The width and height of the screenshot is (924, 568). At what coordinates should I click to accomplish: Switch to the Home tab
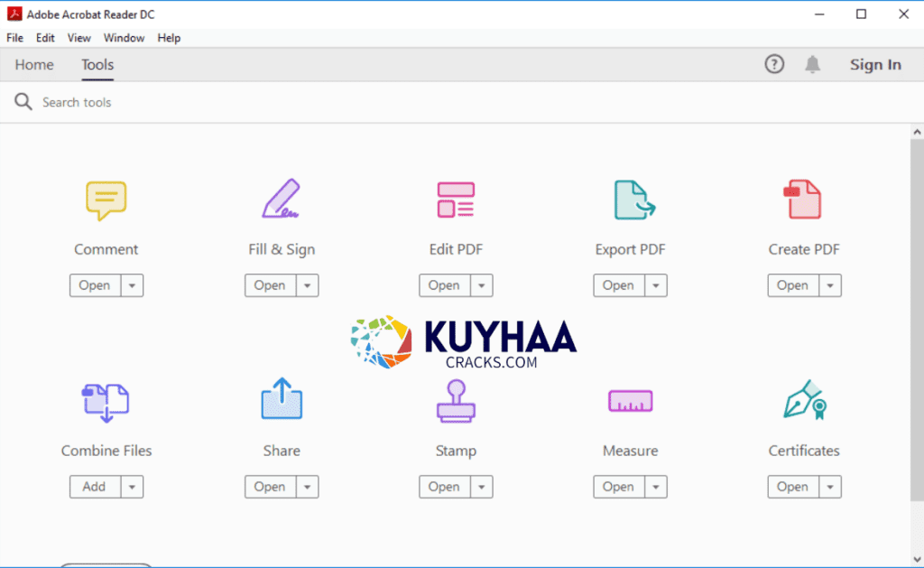point(34,65)
